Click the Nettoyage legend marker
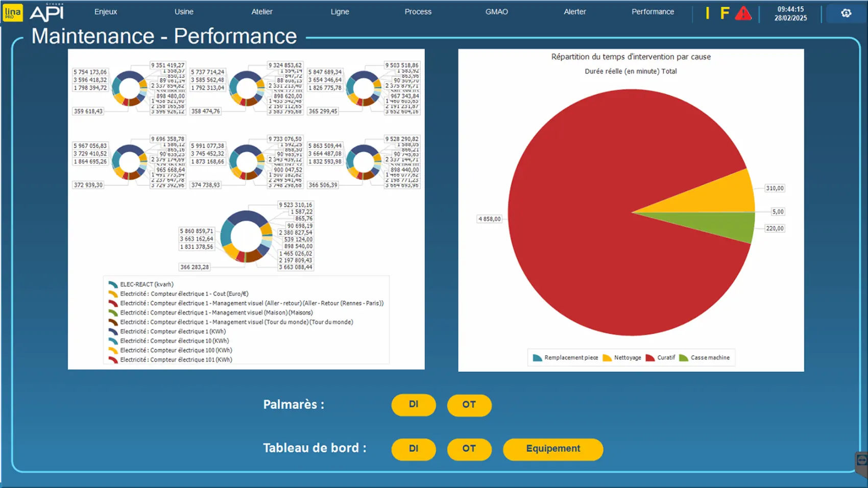 (607, 358)
